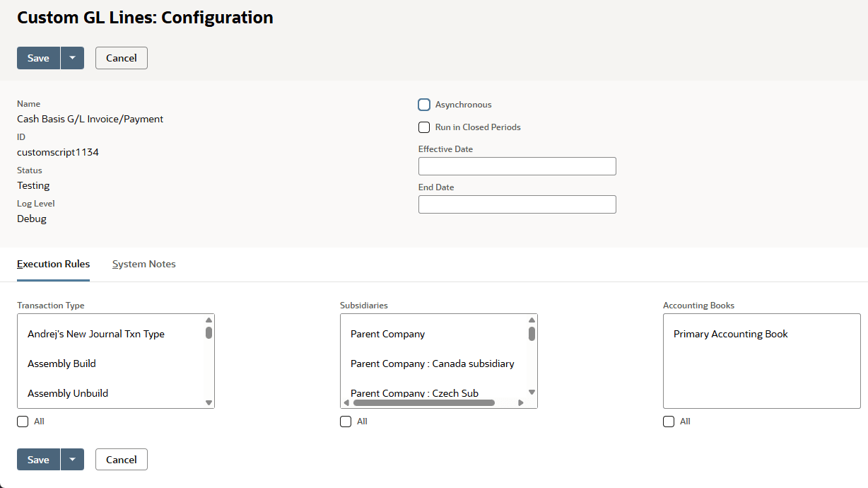
Task: Enable the Asynchronous checkbox
Action: 424,105
